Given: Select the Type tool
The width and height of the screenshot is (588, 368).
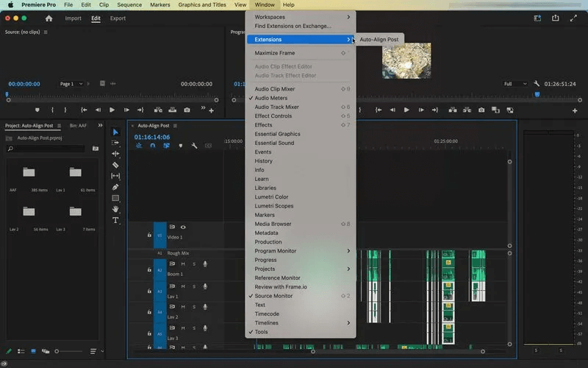Looking at the screenshot, I should pyautogui.click(x=115, y=220).
